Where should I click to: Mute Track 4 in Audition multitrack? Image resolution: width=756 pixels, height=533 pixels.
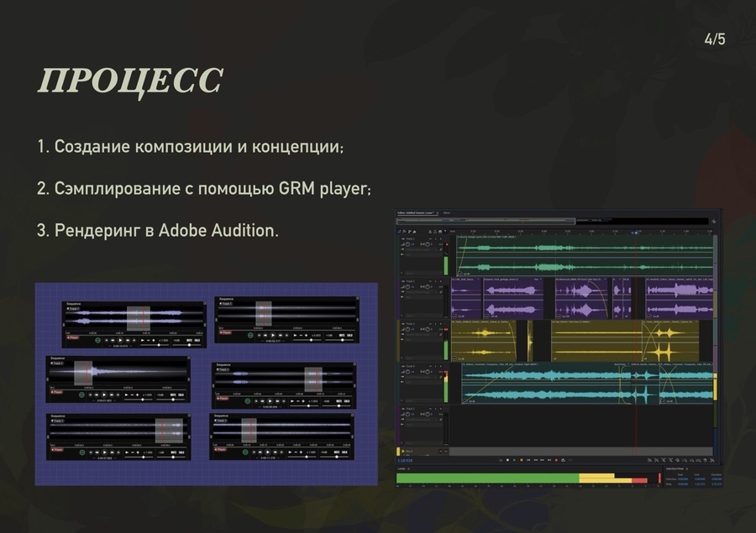coord(431,366)
